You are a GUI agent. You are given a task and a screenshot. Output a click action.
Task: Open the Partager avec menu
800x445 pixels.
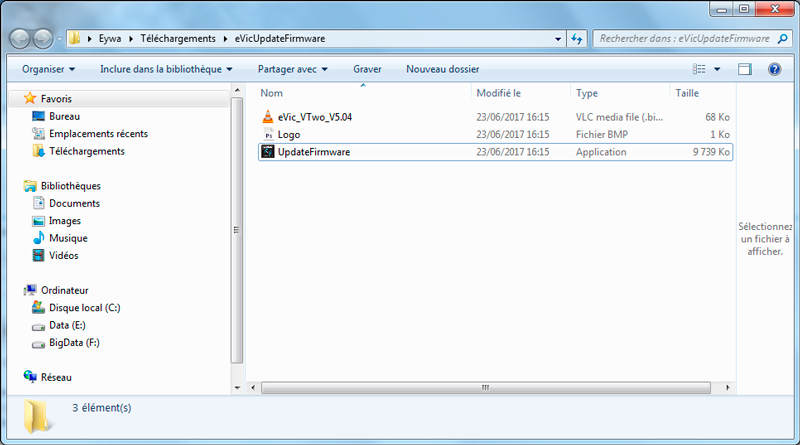[x=292, y=69]
